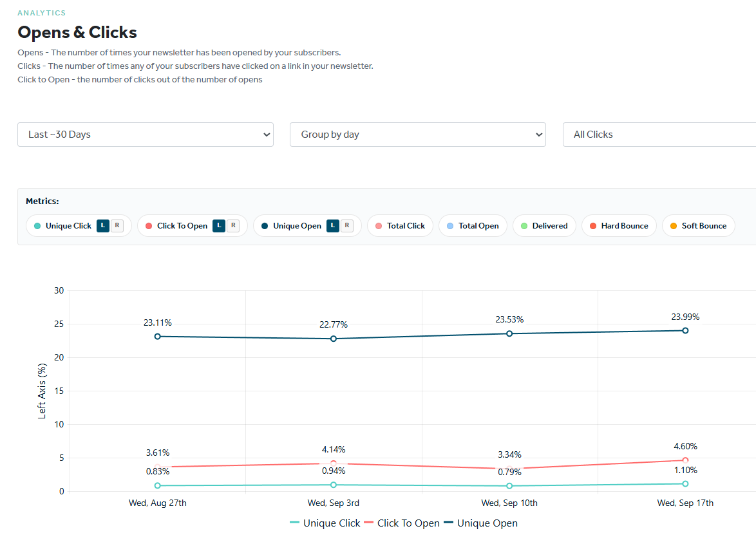The width and height of the screenshot is (756, 542).
Task: Assign Unique Click to left axis
Action: (102, 225)
